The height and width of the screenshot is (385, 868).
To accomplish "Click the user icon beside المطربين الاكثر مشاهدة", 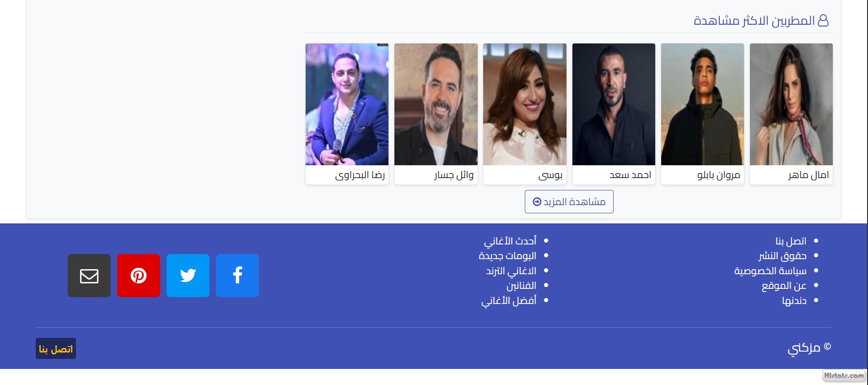I will pyautogui.click(x=823, y=21).
